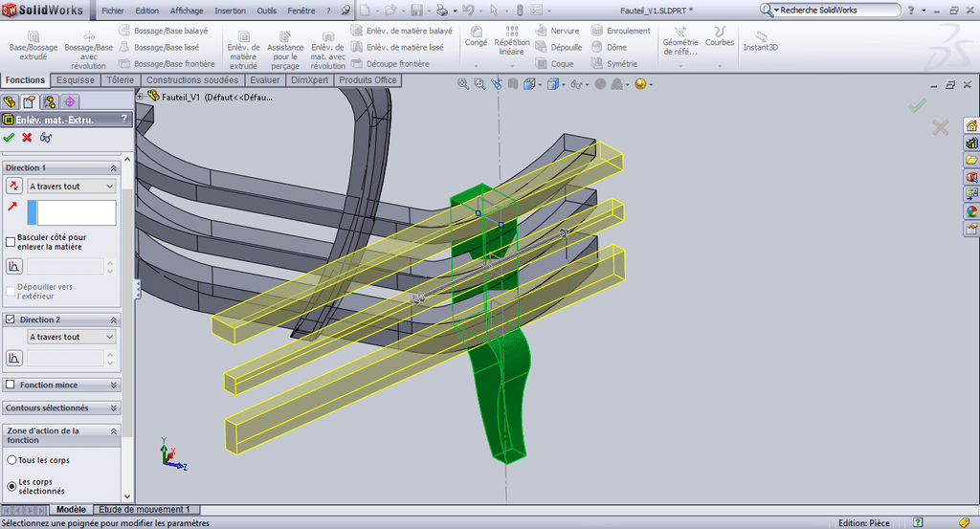Image resolution: width=980 pixels, height=529 pixels.
Task: Open the Affichage menu
Action: click(187, 11)
